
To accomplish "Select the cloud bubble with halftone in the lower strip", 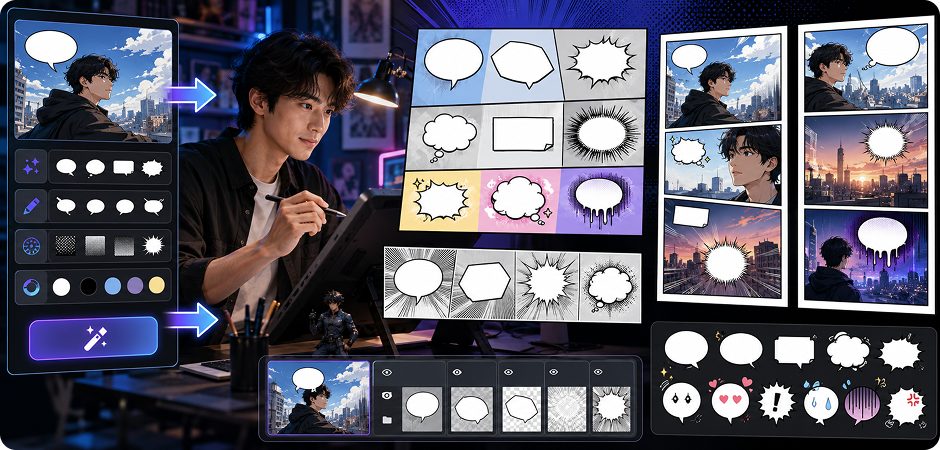I will click(x=610, y=287).
